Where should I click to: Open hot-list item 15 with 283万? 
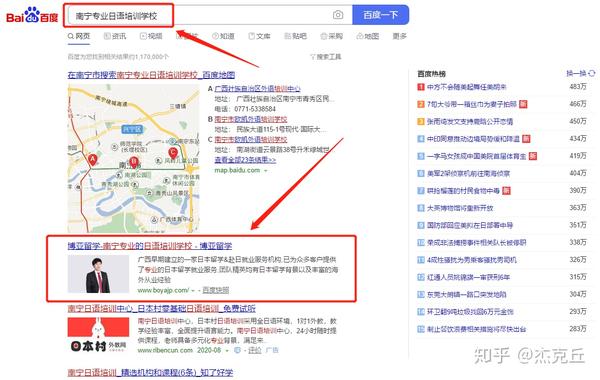[x=476, y=329]
